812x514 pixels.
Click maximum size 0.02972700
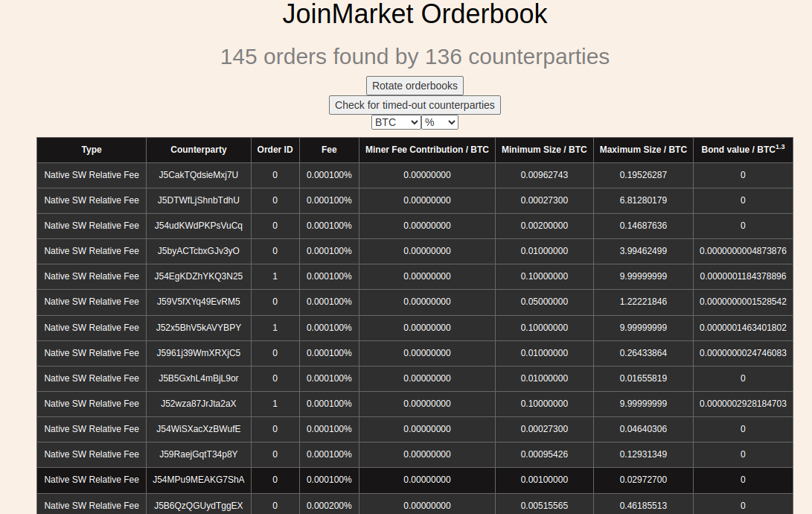pos(643,480)
